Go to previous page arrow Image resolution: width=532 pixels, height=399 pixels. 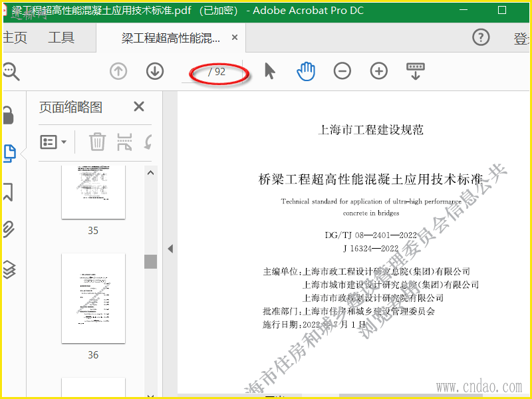(x=118, y=72)
